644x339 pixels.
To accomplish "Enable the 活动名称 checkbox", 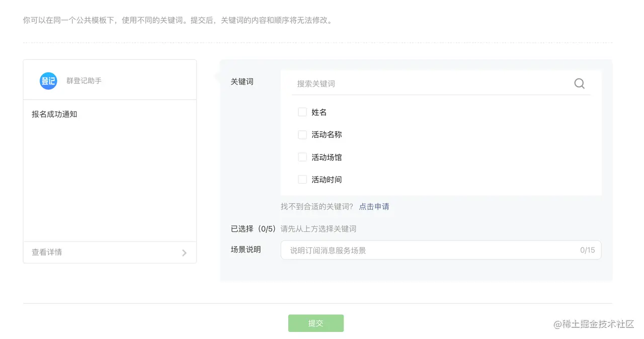I will coord(302,135).
